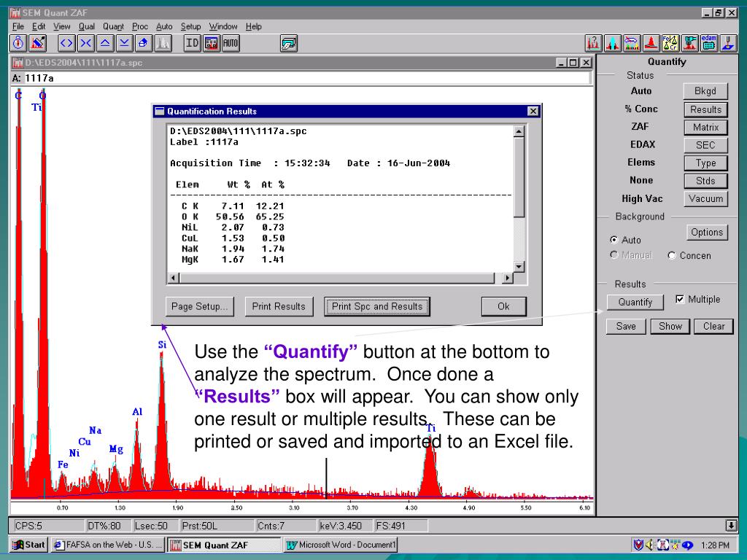Open the Auto menu
Viewport: 747px width, 560px height.
tap(164, 27)
